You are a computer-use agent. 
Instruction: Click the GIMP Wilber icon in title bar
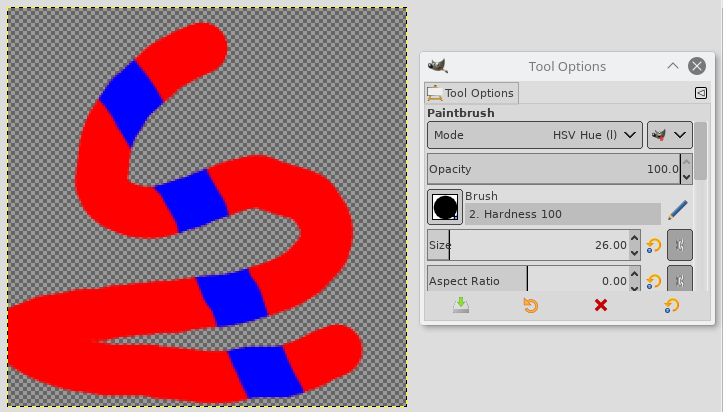tap(438, 66)
